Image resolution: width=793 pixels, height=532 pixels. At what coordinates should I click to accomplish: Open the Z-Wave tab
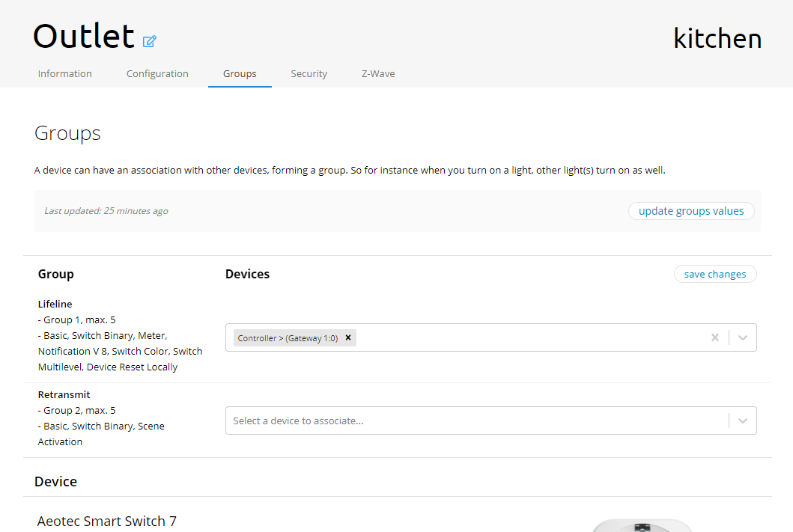coord(378,73)
